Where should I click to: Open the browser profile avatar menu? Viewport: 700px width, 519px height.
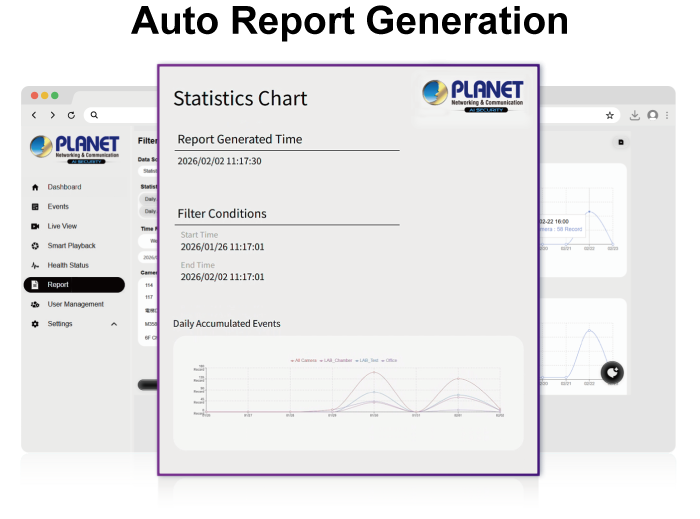[653, 115]
